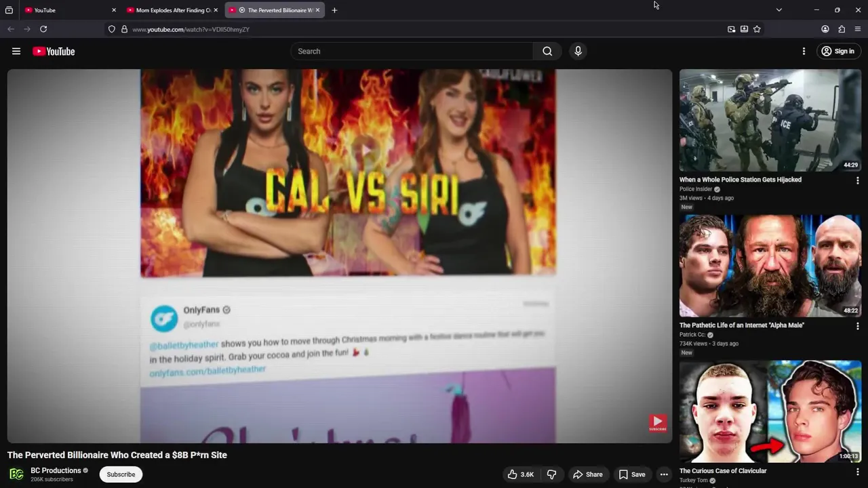Open Firefox application hamburger menu
This screenshot has width=868, height=488.
tap(858, 29)
